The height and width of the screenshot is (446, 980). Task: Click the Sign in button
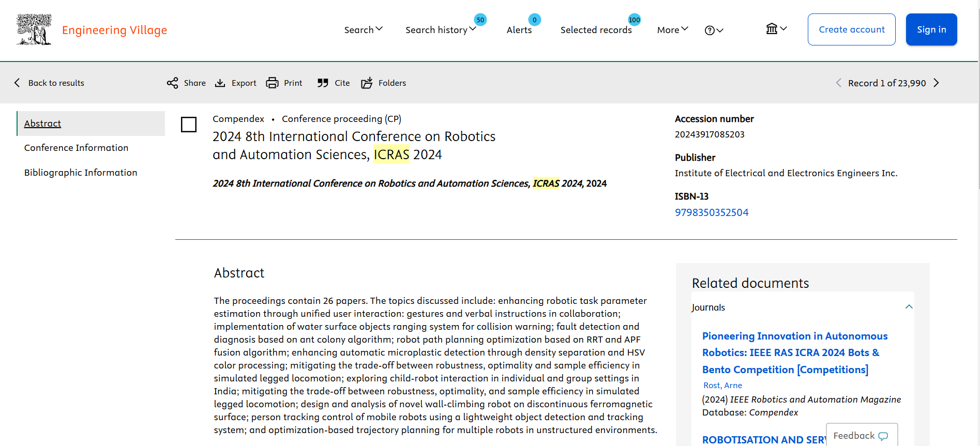pyautogui.click(x=931, y=29)
